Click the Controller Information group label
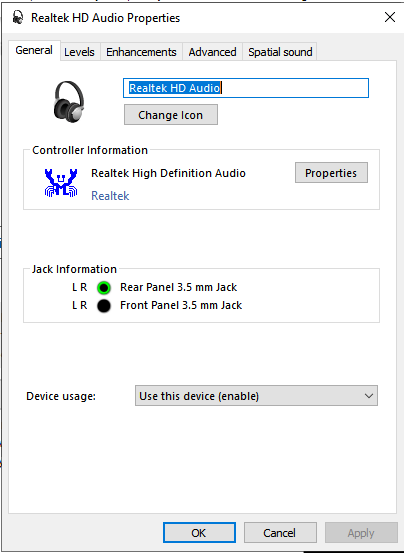 90,150
